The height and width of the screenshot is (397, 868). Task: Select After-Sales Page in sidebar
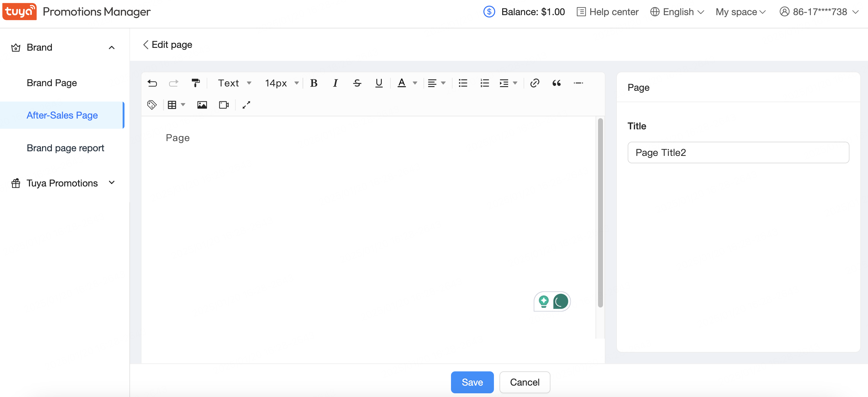coord(62,115)
